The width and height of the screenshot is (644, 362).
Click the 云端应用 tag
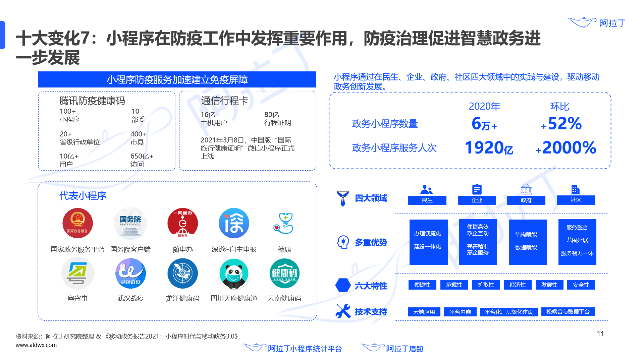point(424,312)
